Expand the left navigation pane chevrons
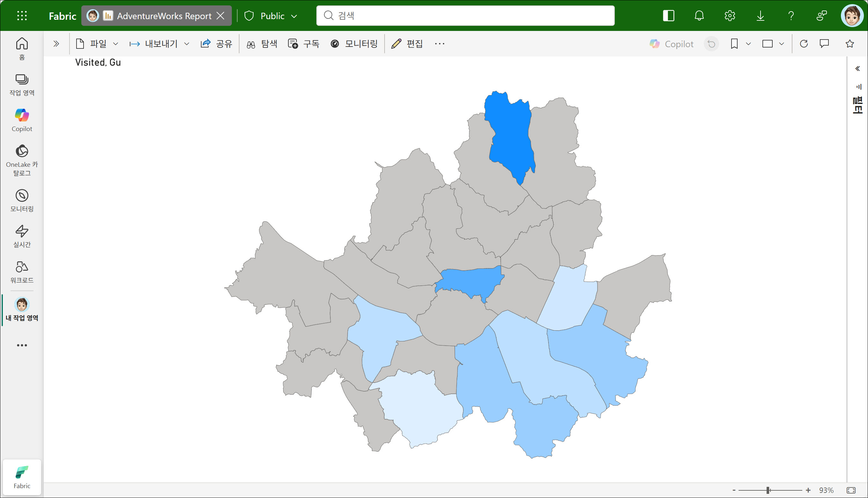This screenshot has width=868, height=498. tap(56, 44)
